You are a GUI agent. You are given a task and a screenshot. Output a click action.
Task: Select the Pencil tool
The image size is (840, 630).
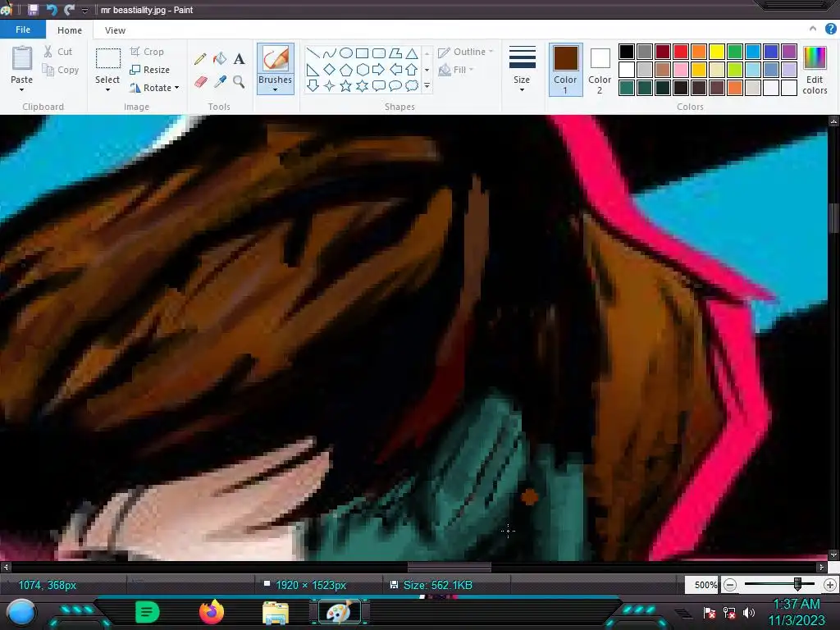(x=200, y=59)
